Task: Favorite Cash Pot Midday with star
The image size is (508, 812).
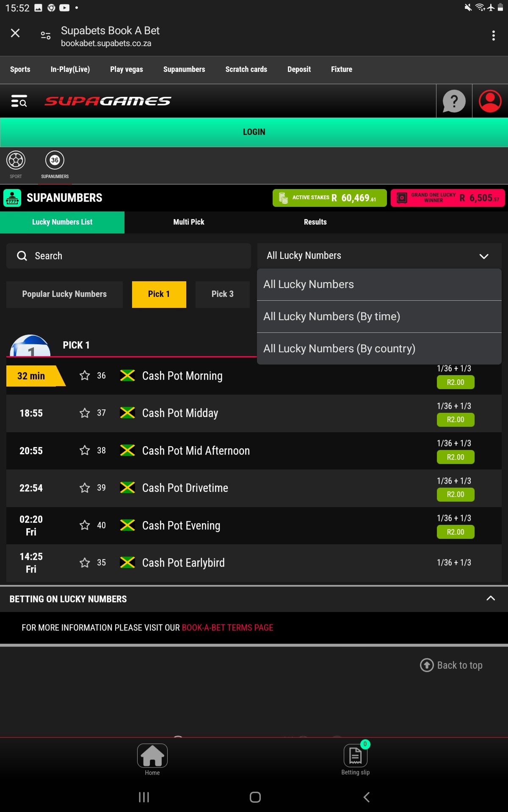Action: pyautogui.click(x=85, y=413)
